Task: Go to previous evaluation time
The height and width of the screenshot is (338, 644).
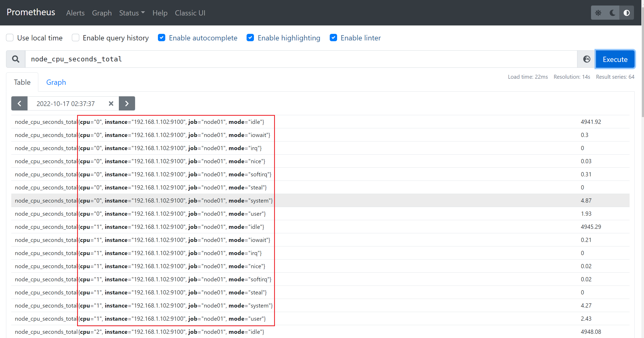Action: pos(19,103)
